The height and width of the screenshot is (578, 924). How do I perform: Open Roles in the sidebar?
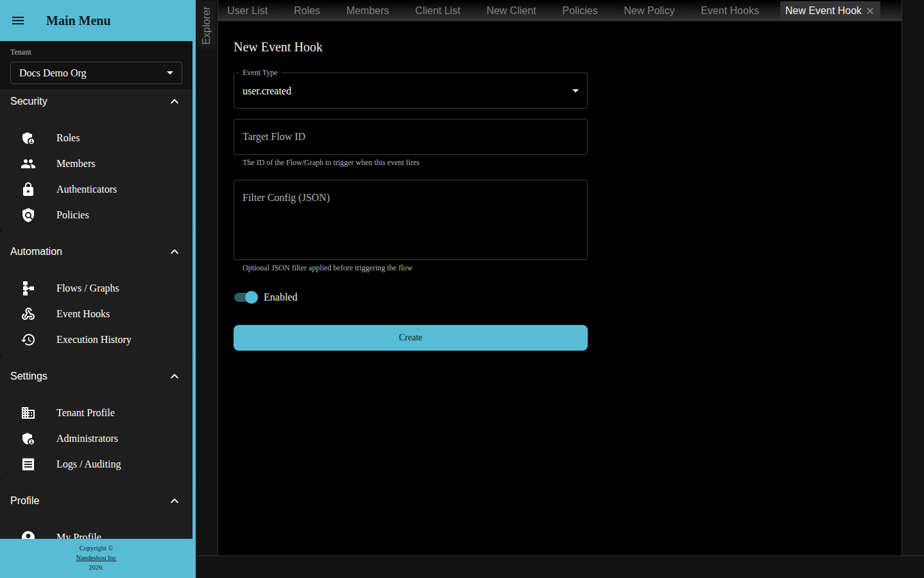96,138
